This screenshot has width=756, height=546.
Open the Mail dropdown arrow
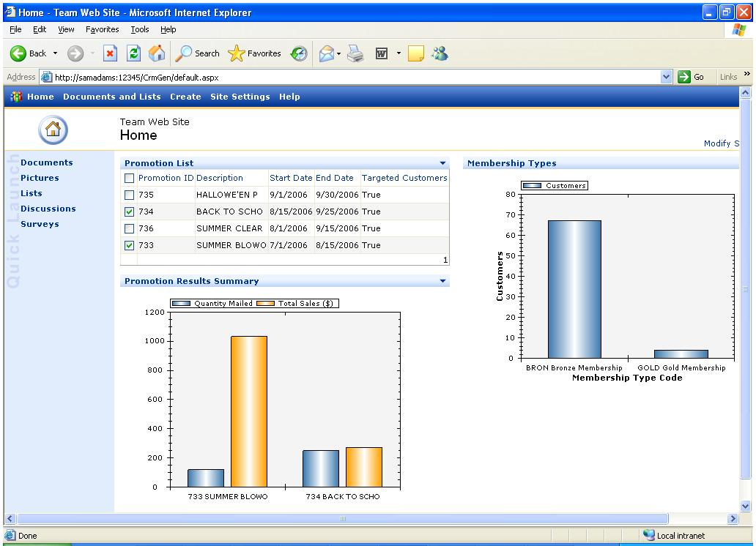[x=339, y=53]
